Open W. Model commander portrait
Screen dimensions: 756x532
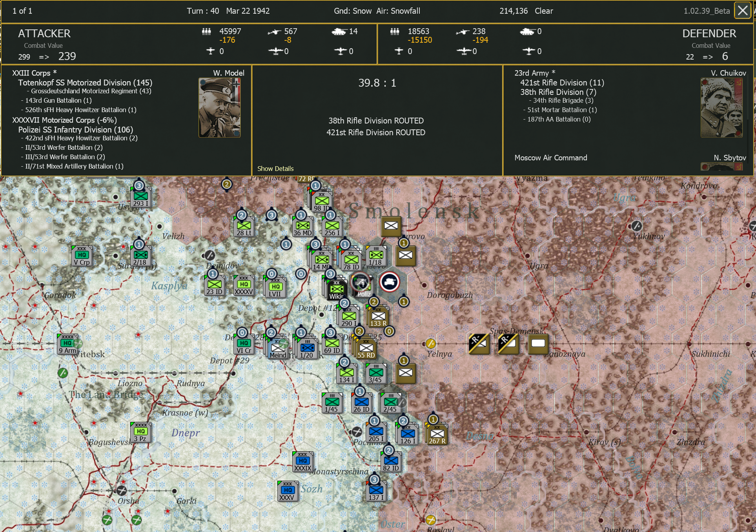point(219,107)
